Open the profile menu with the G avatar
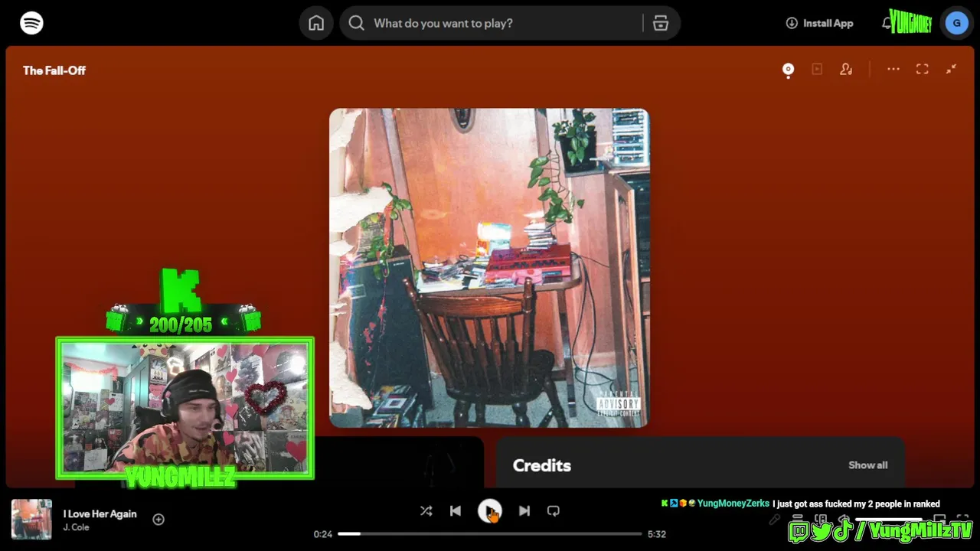 pos(956,23)
